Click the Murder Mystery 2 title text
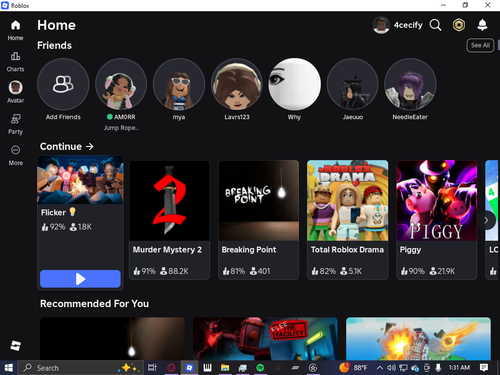The height and width of the screenshot is (375, 500). 167,250
